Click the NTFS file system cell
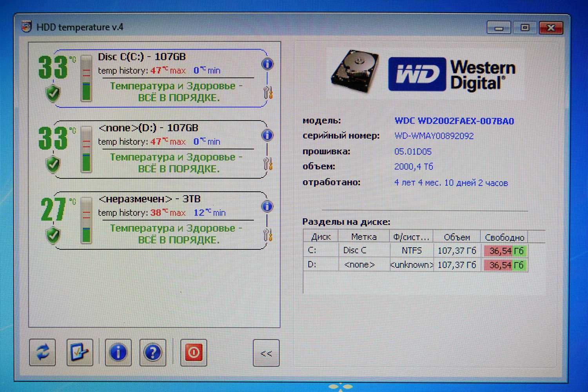The image size is (588, 392). pos(412,250)
